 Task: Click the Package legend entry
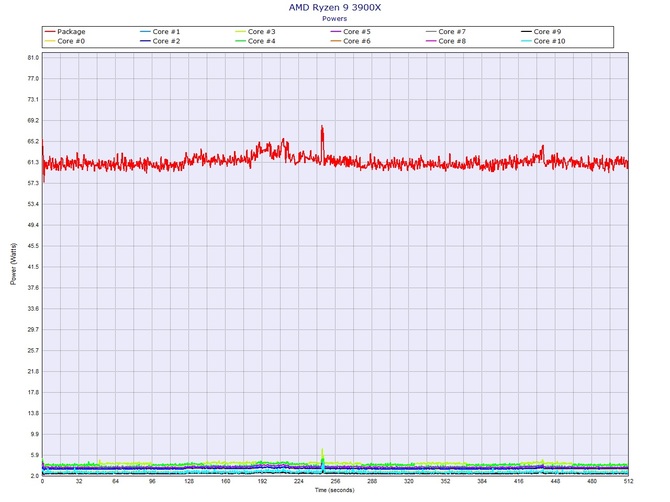coord(65,32)
